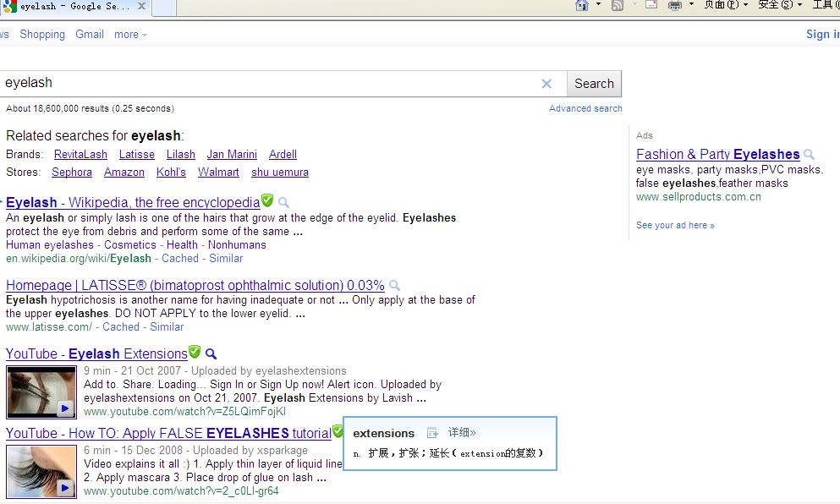Screen dimensions: 840x504
Task: Jump to Health section link
Action: 182,244
